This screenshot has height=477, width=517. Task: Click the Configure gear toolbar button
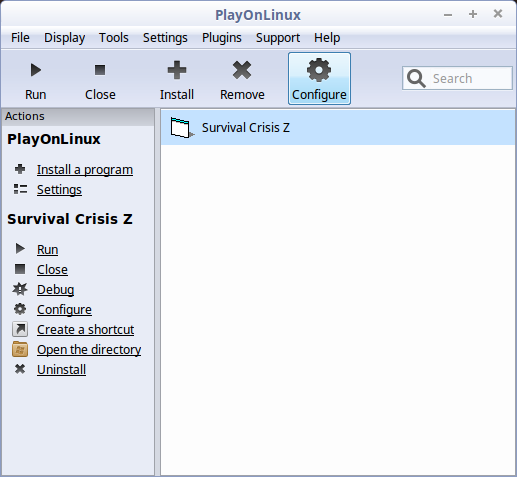pos(319,78)
